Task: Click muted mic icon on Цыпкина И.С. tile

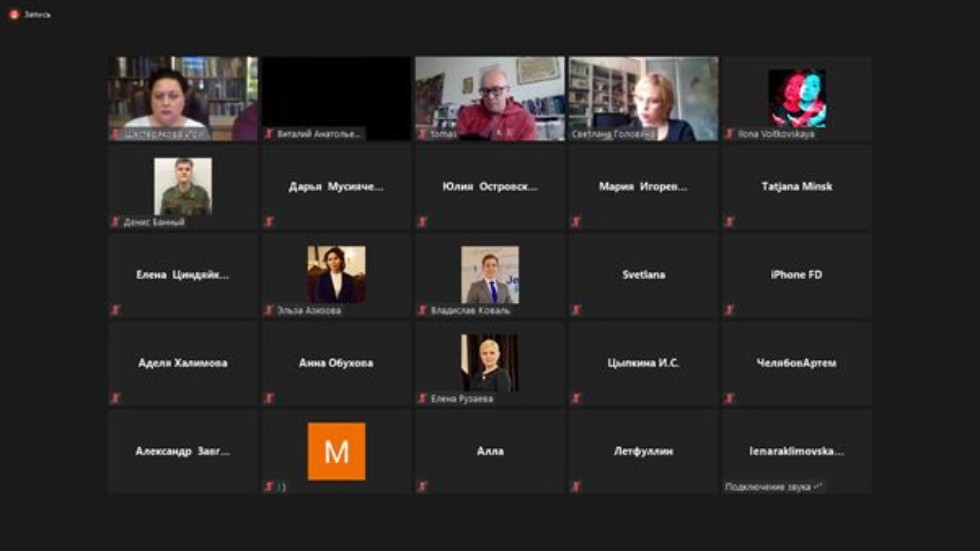Action: tap(576, 398)
